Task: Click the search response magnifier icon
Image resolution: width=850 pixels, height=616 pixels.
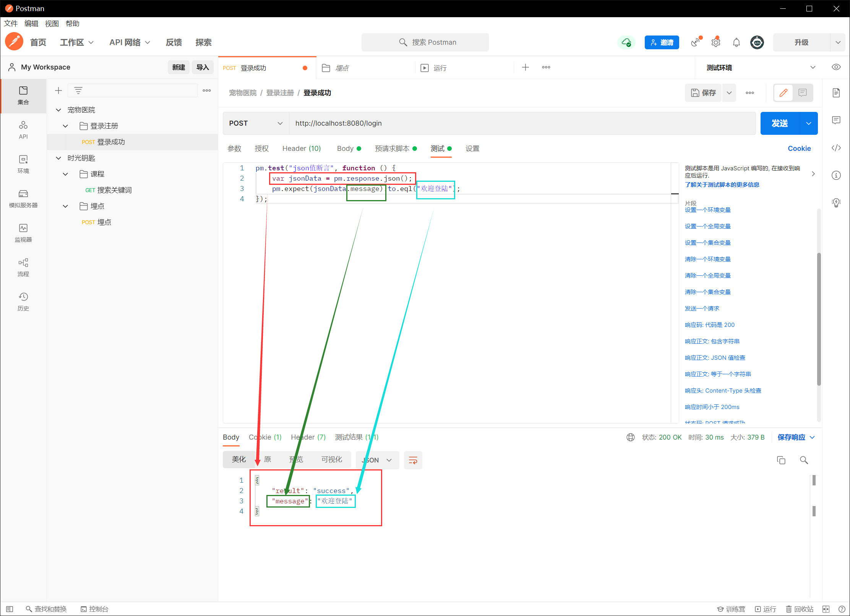Action: pos(804,460)
